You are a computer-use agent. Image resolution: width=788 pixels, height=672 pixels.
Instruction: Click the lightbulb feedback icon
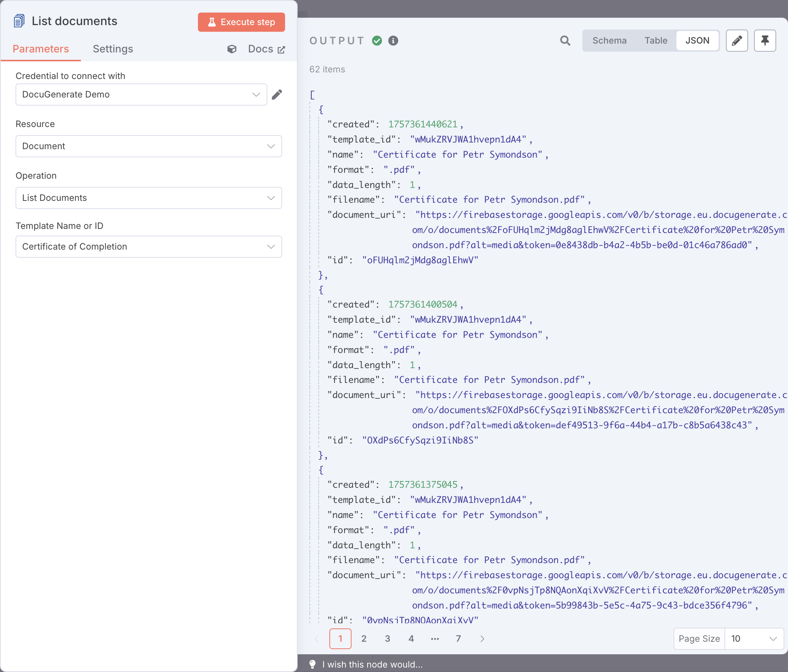pyautogui.click(x=312, y=664)
